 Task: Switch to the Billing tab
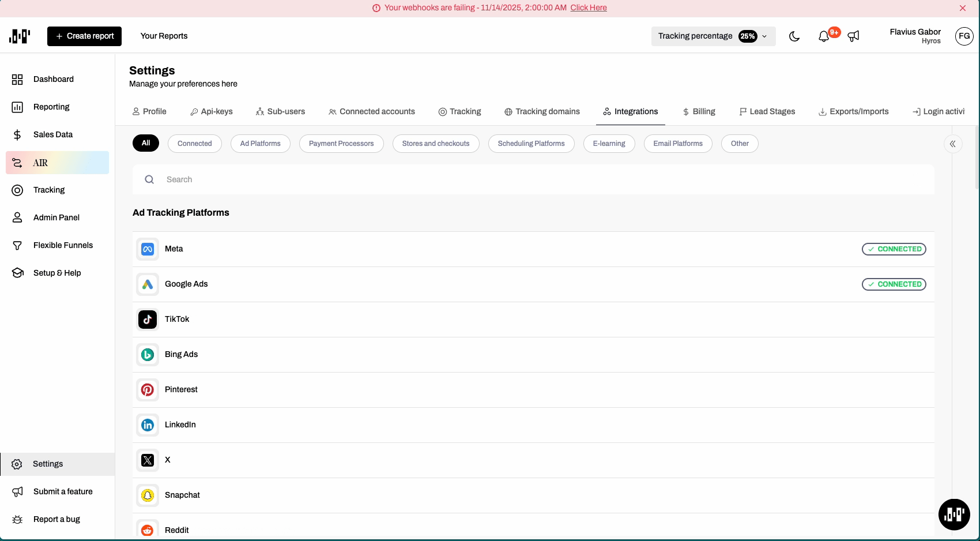(x=699, y=111)
